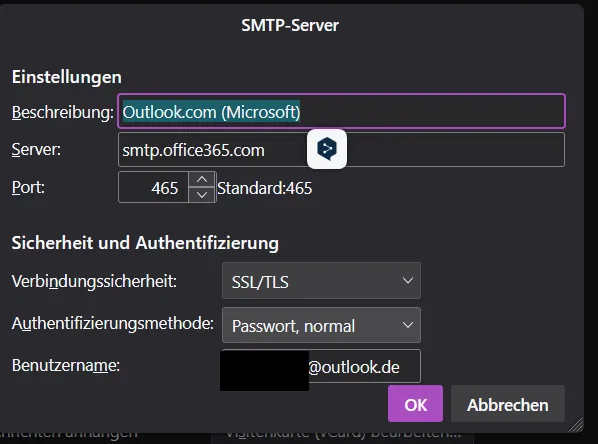Cancel dialog with the Abbrechen button
Screen dimensions: 598x444
[508, 404]
